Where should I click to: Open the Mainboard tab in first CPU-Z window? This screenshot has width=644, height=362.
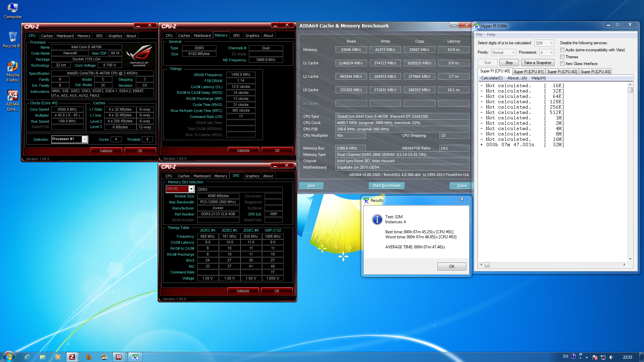point(65,36)
